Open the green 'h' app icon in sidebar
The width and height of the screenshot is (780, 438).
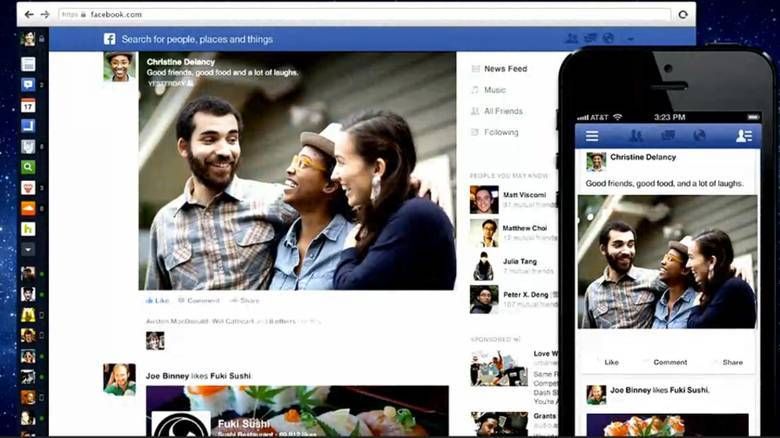(28, 229)
